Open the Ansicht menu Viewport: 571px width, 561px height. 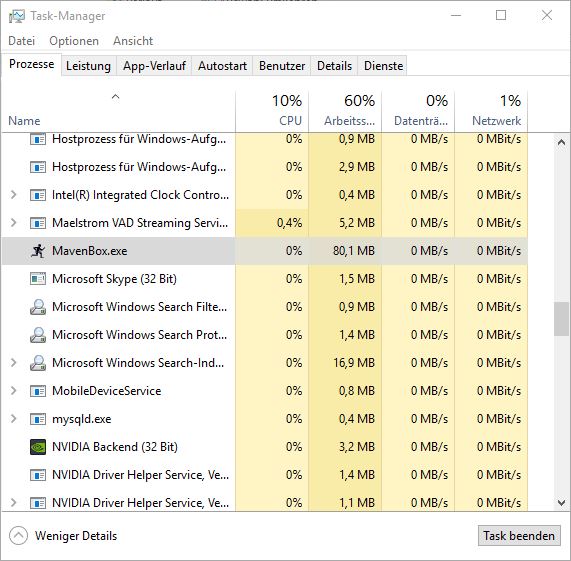[133, 41]
